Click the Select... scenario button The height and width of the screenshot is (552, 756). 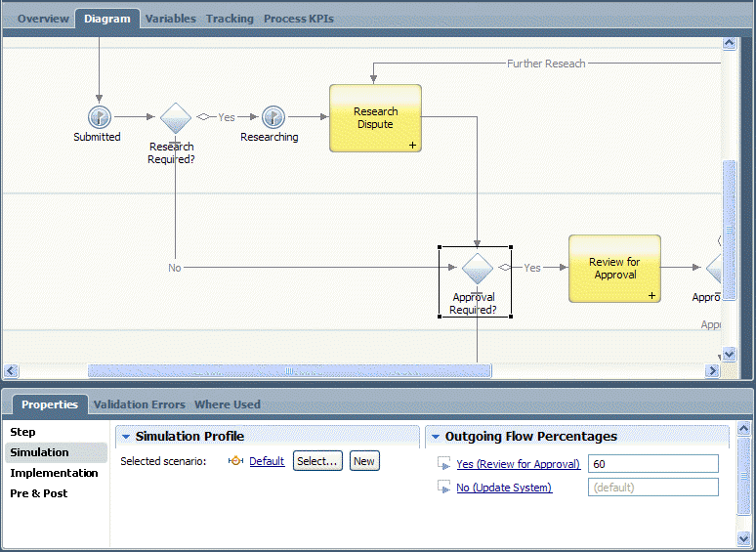[x=317, y=461]
